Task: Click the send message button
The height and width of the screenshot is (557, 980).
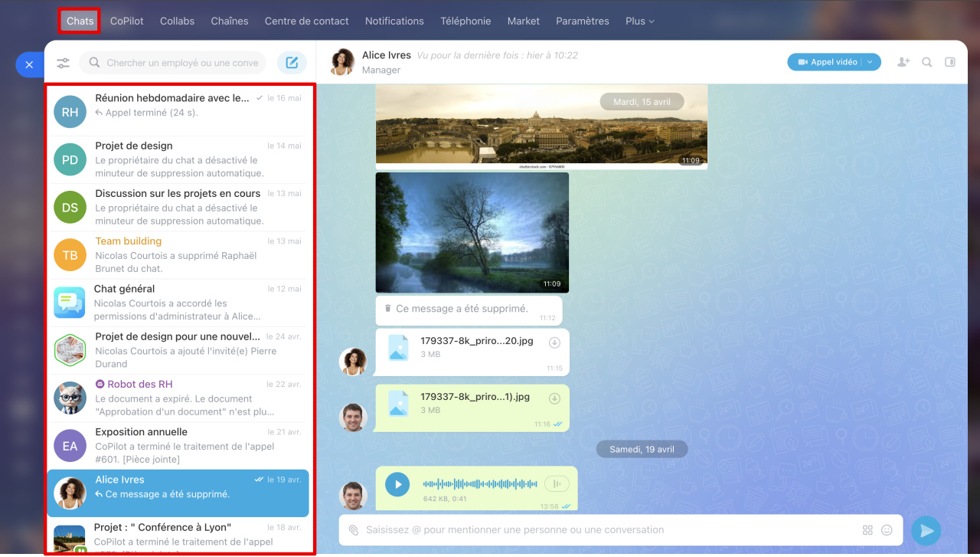Action: 926,530
